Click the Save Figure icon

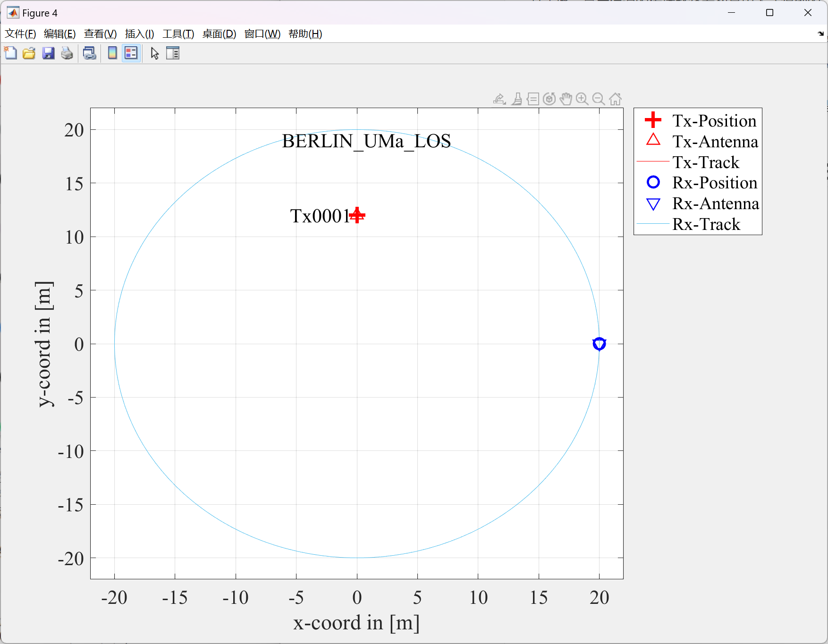(x=48, y=53)
